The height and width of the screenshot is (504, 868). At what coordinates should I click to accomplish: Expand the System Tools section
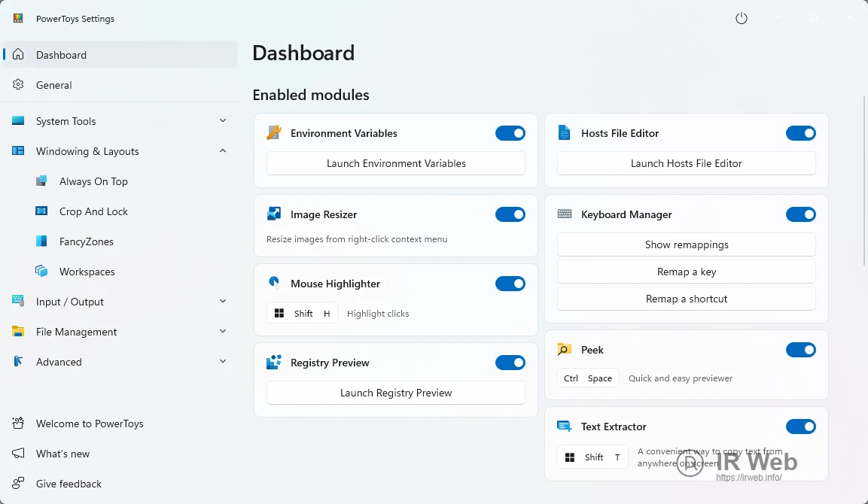click(223, 121)
